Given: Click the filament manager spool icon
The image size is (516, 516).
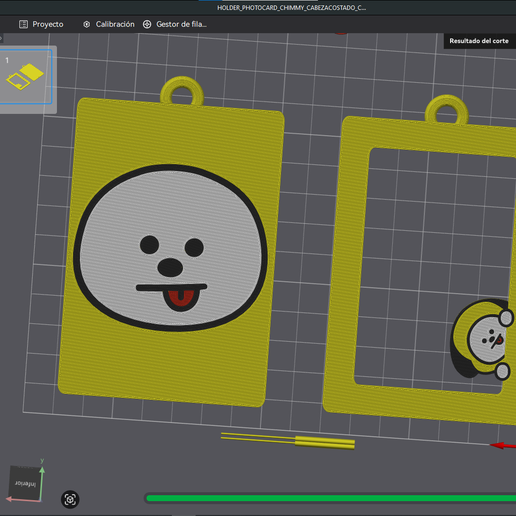Looking at the screenshot, I should [147, 24].
